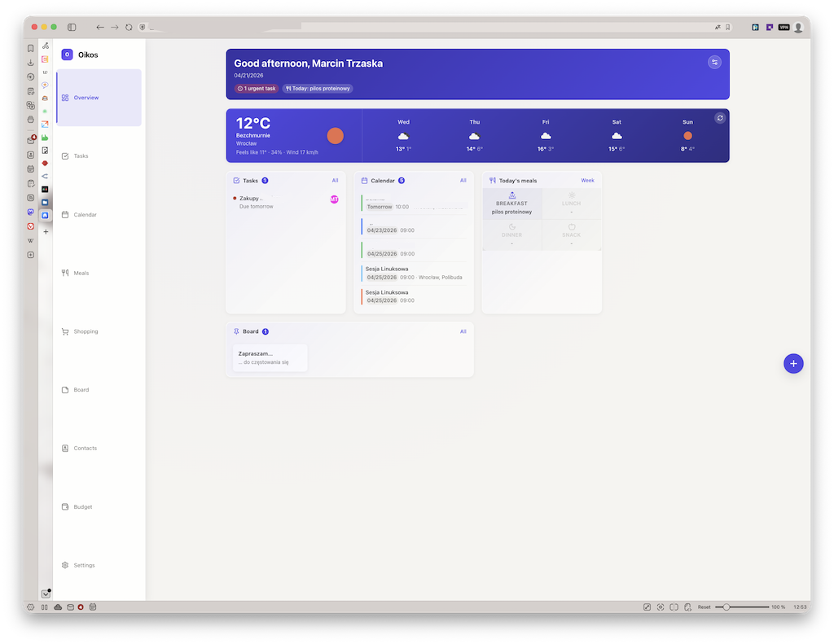
Task: Go back in browser history
Action: pyautogui.click(x=99, y=27)
